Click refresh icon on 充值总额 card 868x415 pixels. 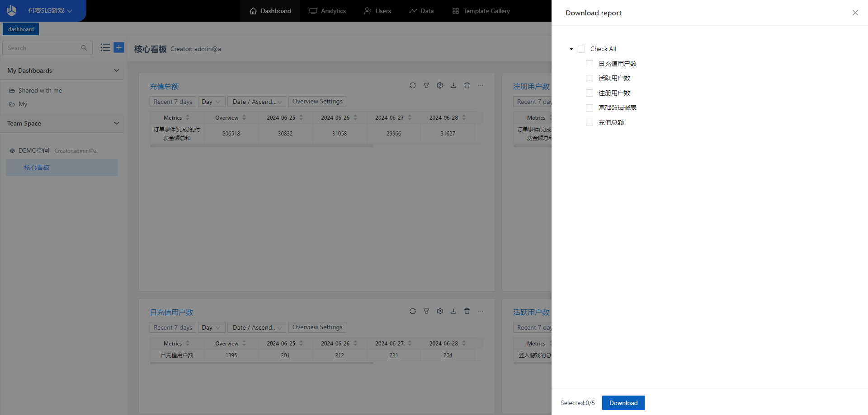[412, 85]
